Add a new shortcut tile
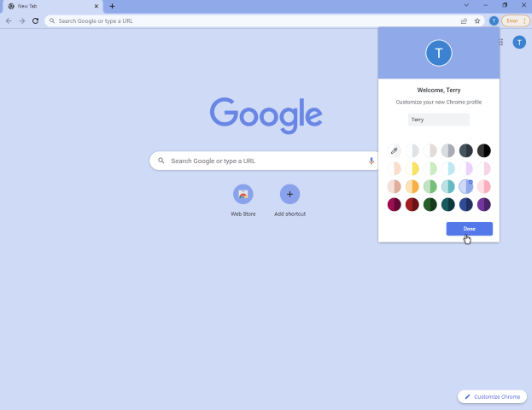The width and height of the screenshot is (532, 410). [289, 200]
